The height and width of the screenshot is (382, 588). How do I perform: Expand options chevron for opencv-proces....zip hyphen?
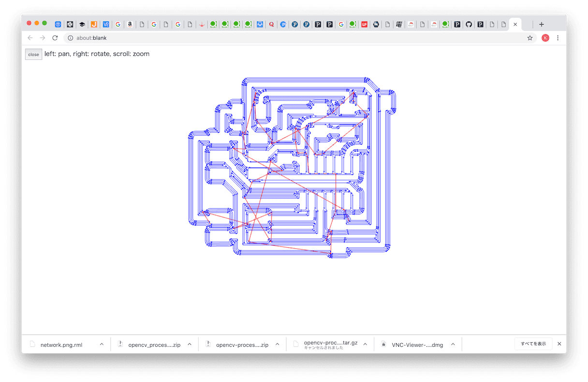pyautogui.click(x=278, y=344)
